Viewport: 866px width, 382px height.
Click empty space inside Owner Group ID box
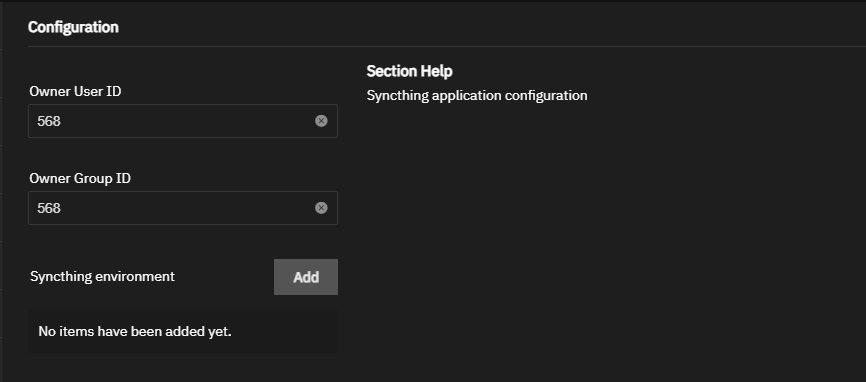(188, 208)
